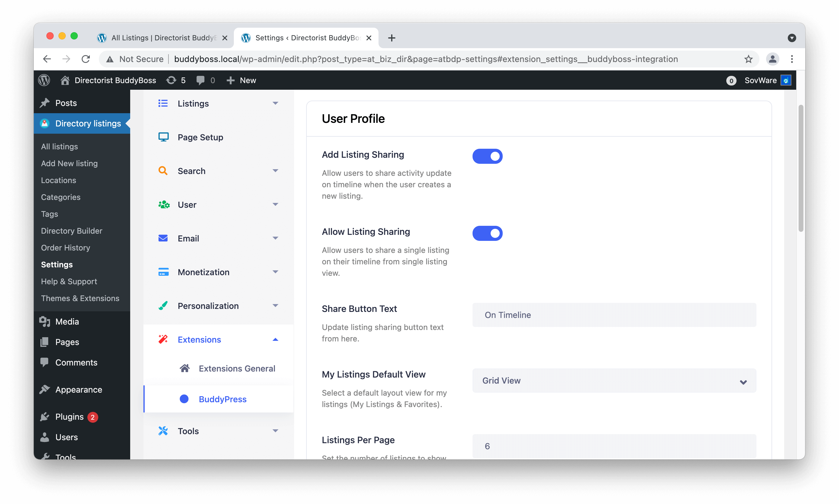Viewport: 839px width, 504px height.
Task: Click the Search magnifier icon
Action: tap(163, 170)
